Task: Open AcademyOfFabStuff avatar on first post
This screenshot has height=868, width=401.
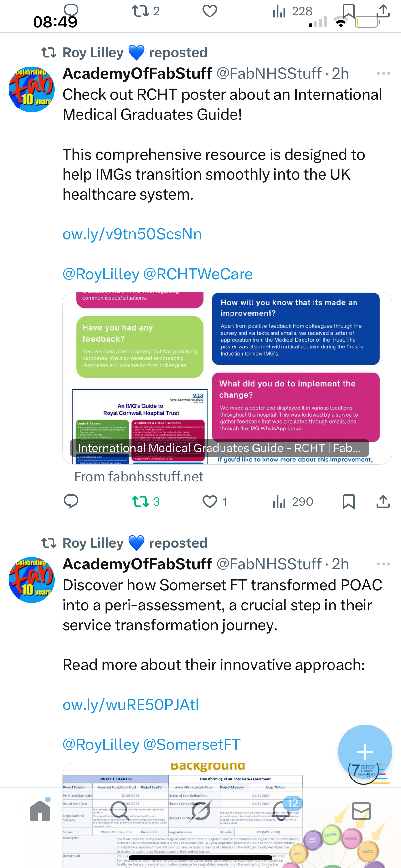Action: tap(32, 89)
